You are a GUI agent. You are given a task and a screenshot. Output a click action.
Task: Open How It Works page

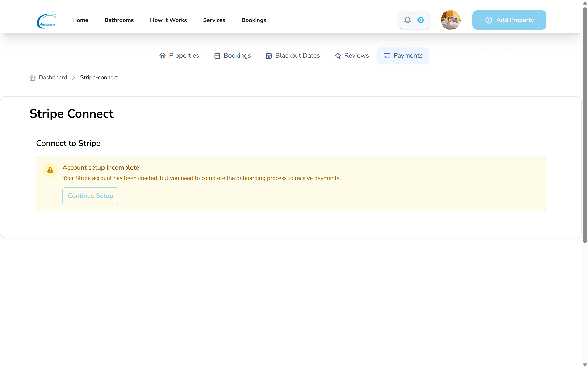[x=168, y=20]
